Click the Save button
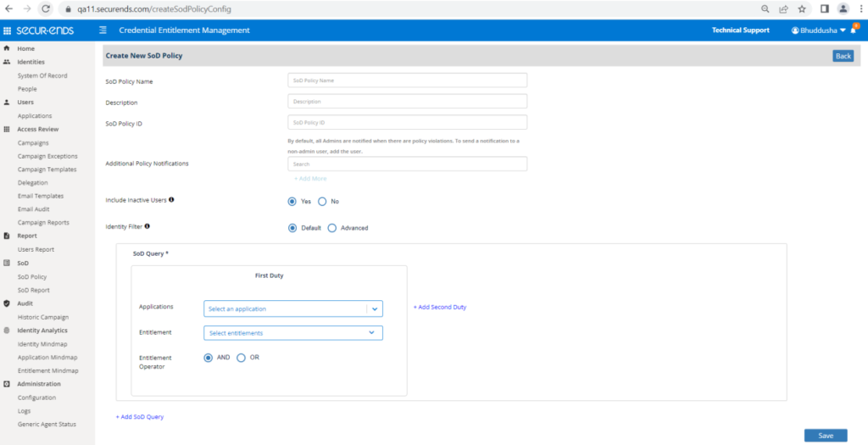The image size is (868, 445). click(826, 436)
